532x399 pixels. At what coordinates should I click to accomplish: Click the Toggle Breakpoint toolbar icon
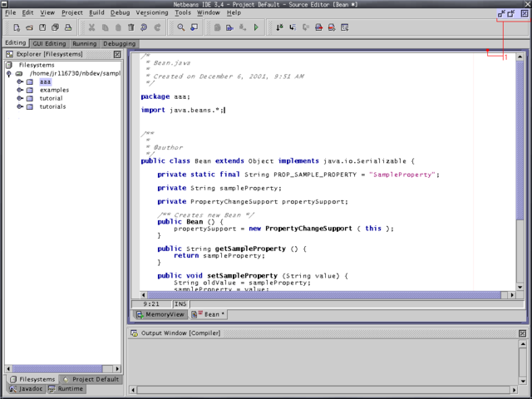[318, 27]
